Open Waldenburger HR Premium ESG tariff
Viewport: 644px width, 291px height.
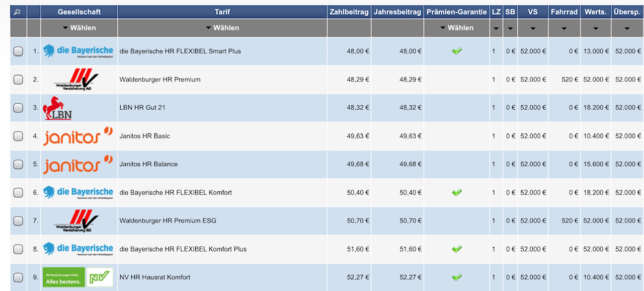click(168, 221)
